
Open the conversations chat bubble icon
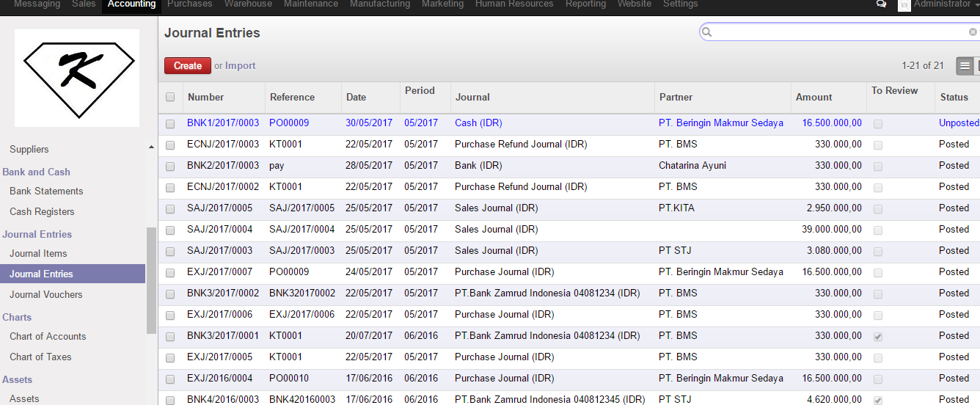tap(881, 4)
